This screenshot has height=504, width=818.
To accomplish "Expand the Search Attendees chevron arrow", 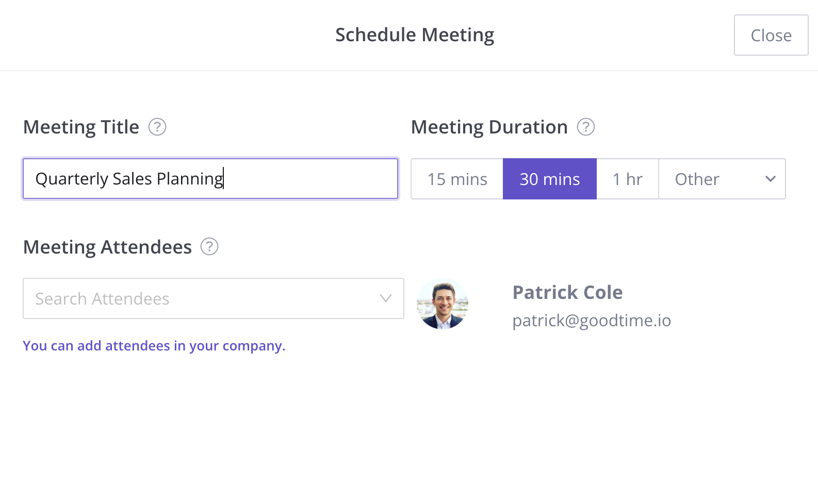I will [x=386, y=298].
